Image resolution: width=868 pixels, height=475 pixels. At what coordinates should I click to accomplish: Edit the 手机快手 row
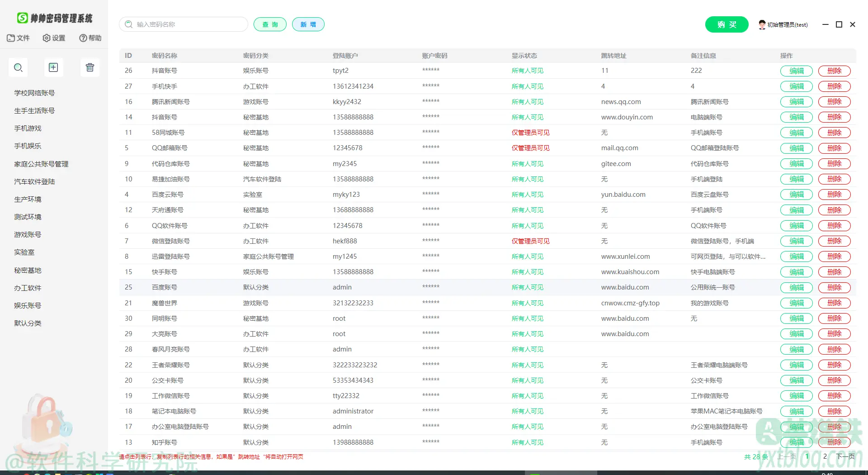click(x=797, y=86)
